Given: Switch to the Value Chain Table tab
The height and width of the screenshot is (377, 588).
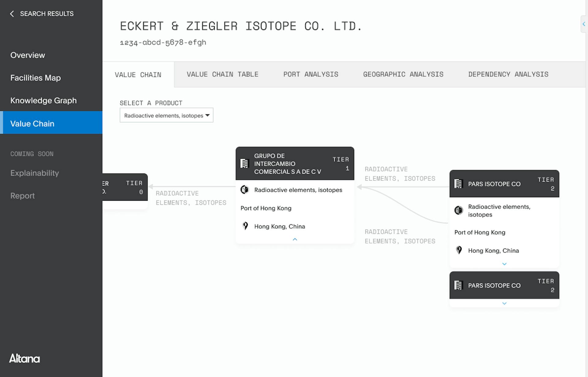Looking at the screenshot, I should pos(223,74).
